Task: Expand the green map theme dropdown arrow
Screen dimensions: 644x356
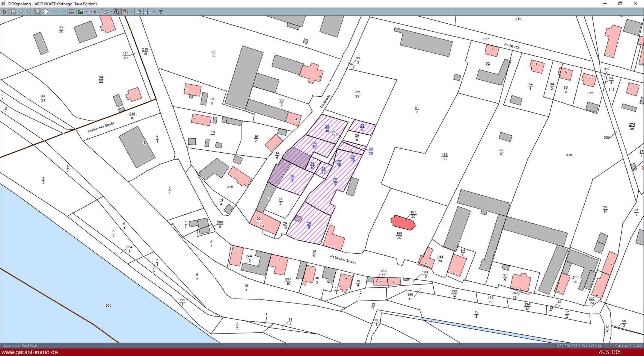Action: [87, 12]
